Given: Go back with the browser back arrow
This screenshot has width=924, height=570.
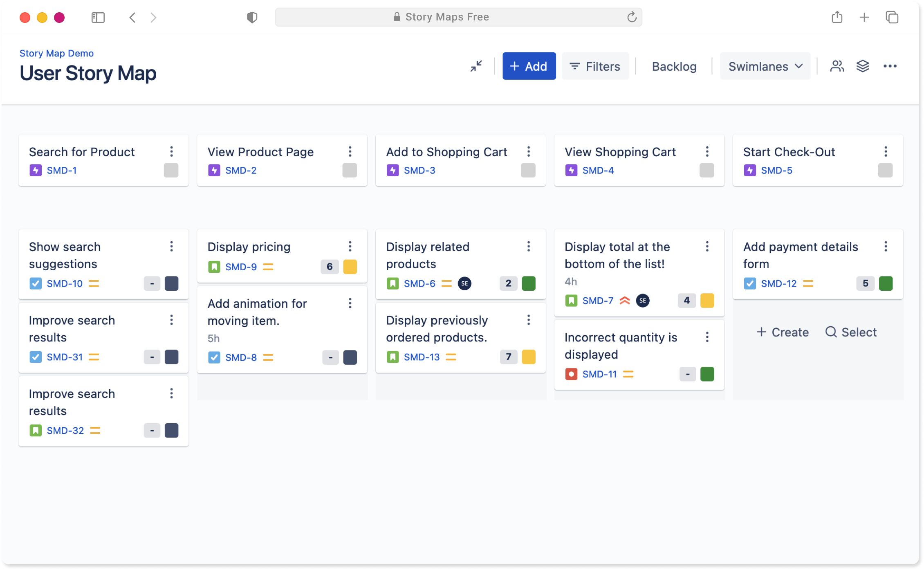Looking at the screenshot, I should pos(132,17).
